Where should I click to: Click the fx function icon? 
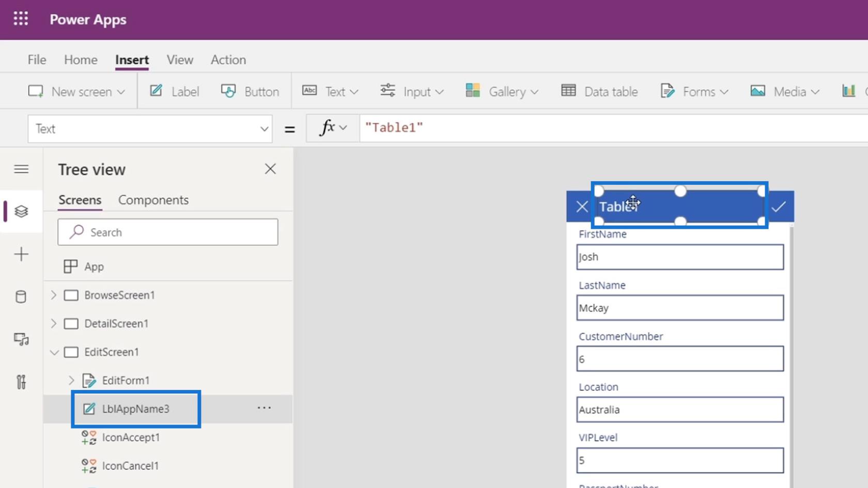pos(327,127)
